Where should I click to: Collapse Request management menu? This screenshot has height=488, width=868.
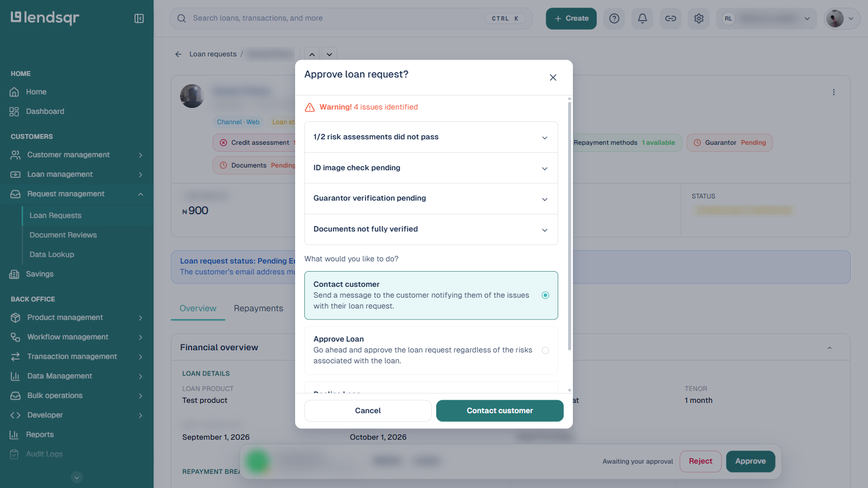[76, 194]
